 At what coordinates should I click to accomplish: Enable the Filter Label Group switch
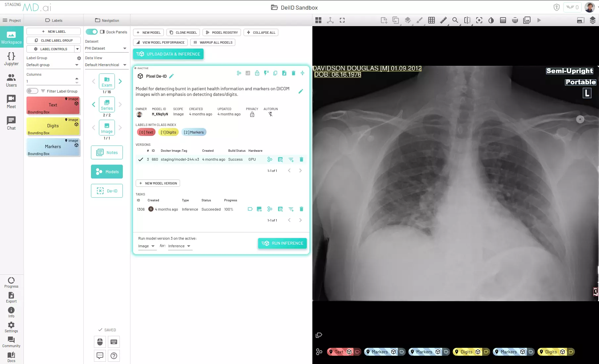coord(32,91)
